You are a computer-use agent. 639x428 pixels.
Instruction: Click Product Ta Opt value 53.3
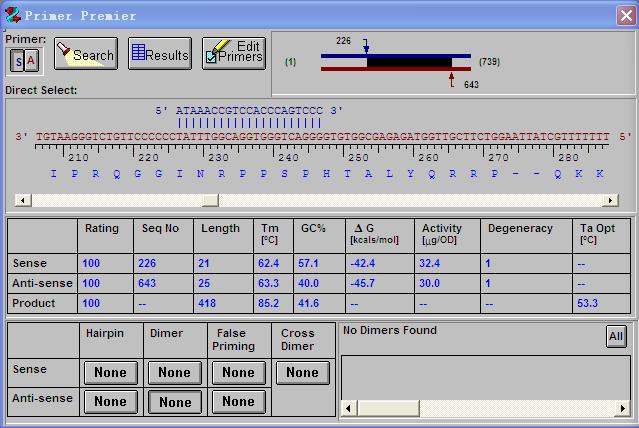click(588, 303)
